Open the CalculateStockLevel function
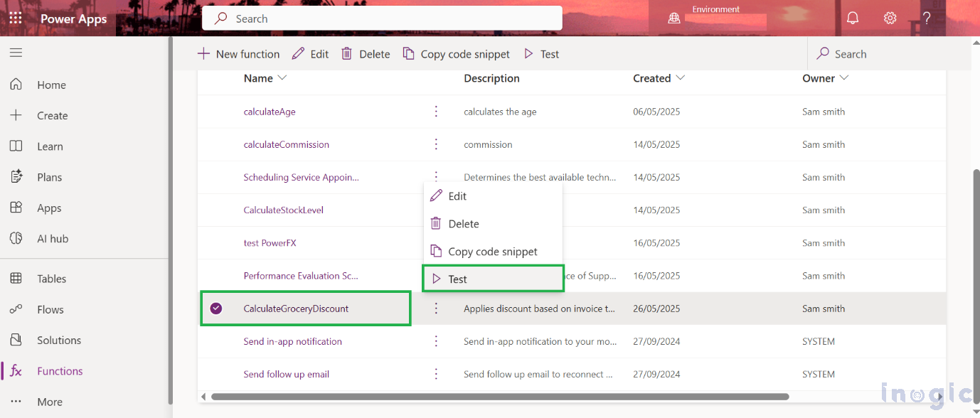 pyautogui.click(x=284, y=210)
